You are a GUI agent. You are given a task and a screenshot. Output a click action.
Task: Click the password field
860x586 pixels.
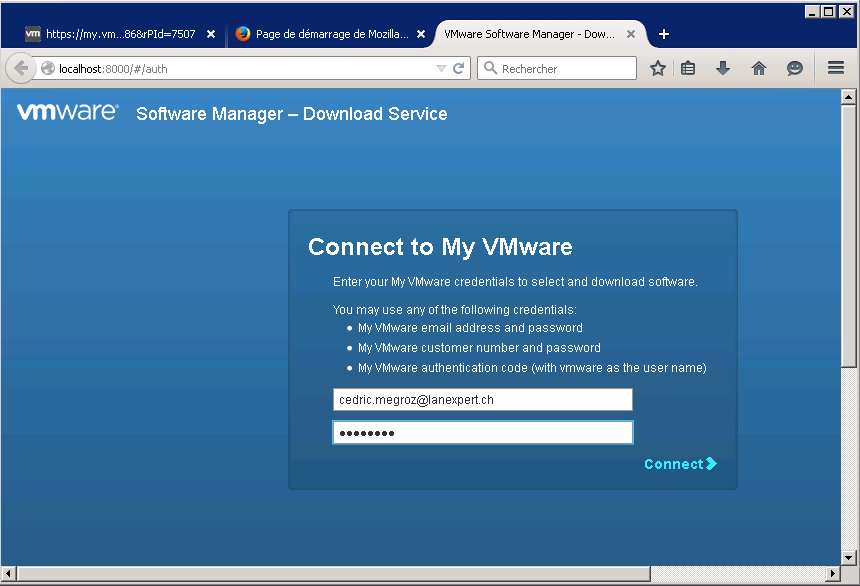click(x=483, y=432)
